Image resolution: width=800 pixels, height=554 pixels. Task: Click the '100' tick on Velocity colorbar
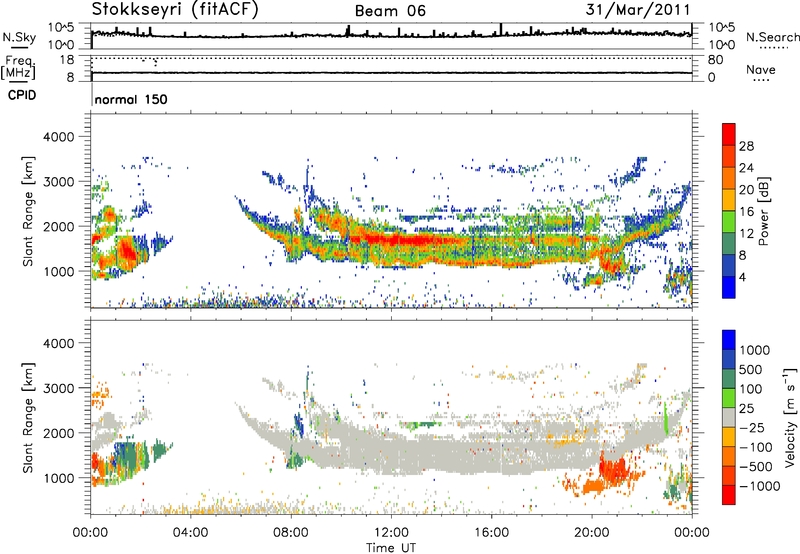point(751,389)
